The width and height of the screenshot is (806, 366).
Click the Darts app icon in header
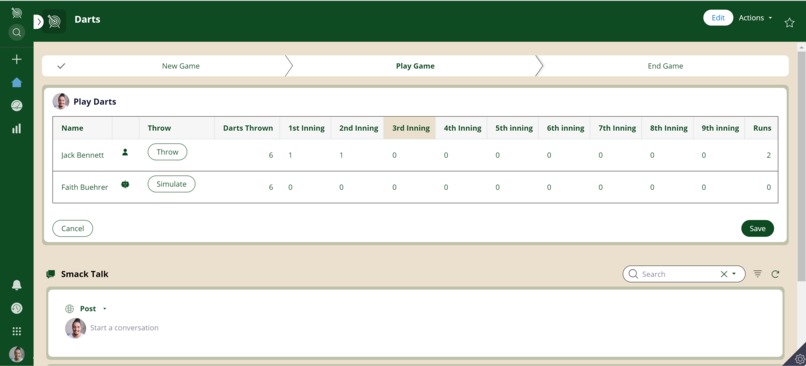coord(54,22)
